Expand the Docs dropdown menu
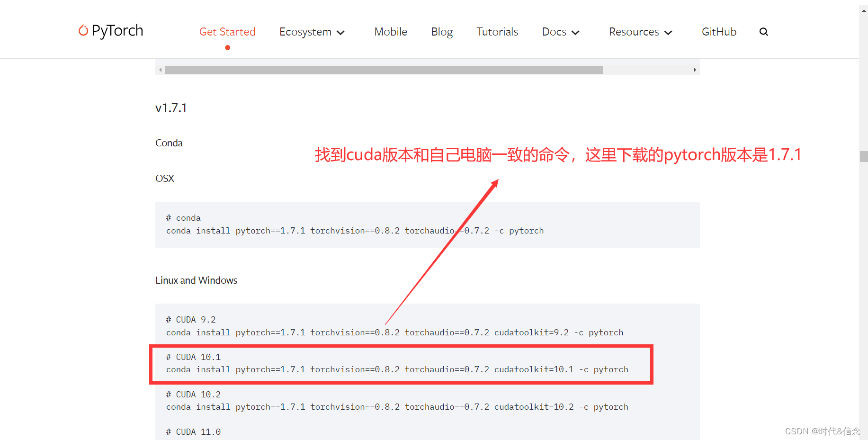 [x=561, y=32]
